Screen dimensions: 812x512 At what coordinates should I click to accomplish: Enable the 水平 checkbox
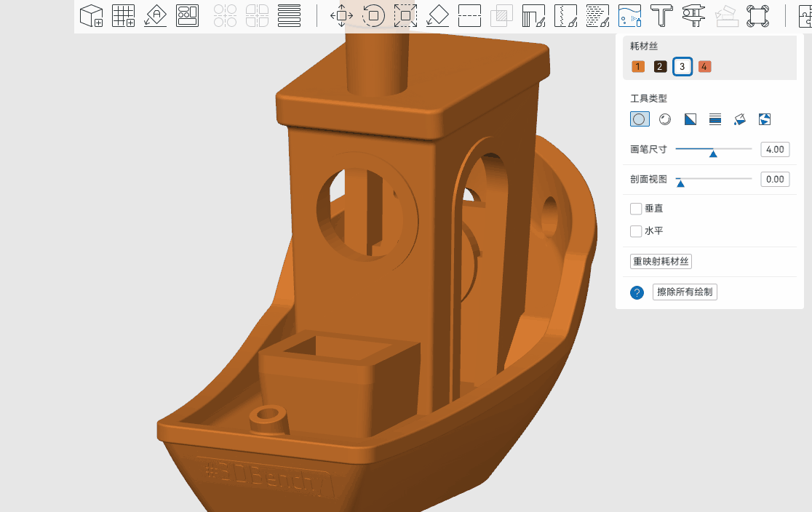point(636,231)
